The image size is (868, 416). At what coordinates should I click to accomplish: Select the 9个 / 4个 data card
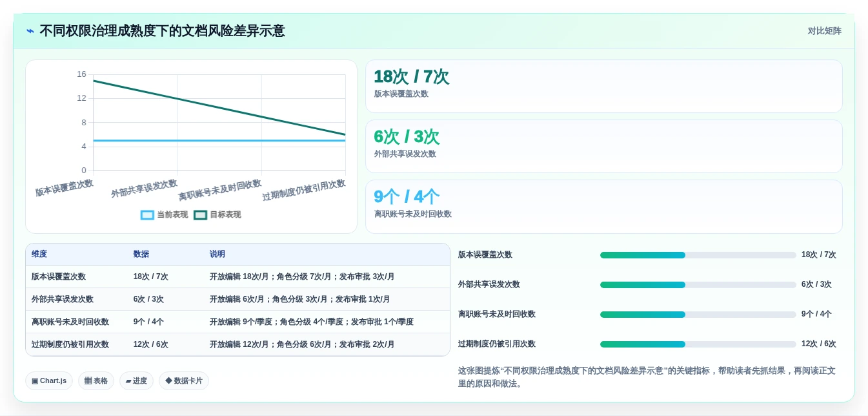point(603,206)
